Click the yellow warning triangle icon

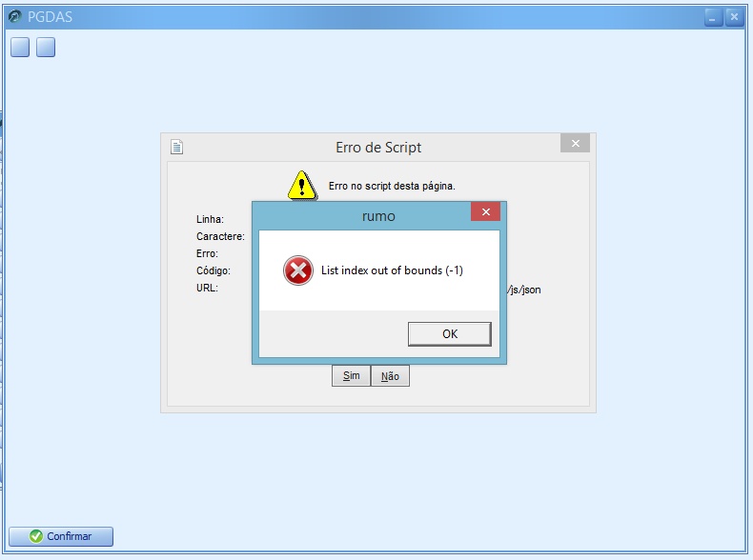(302, 185)
